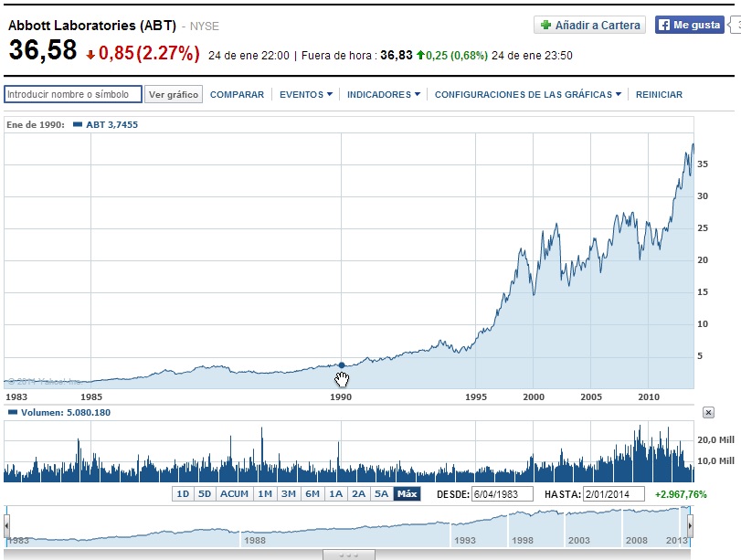Select the 2A time range
741x560 pixels.
[x=359, y=494]
